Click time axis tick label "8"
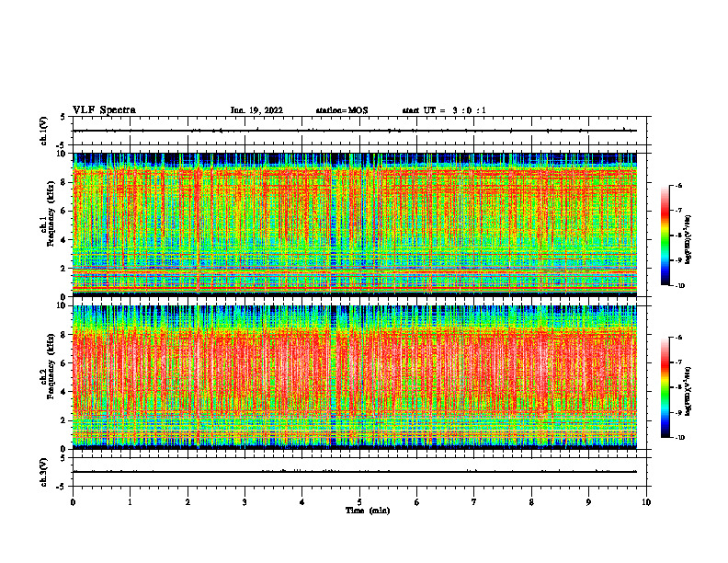The width and height of the screenshot is (728, 563). (531, 502)
